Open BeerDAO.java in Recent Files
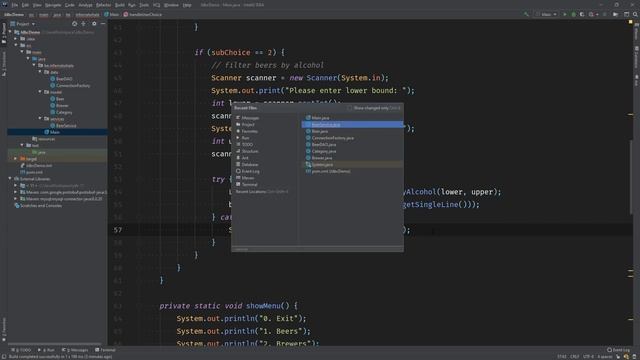 pyautogui.click(x=321, y=144)
